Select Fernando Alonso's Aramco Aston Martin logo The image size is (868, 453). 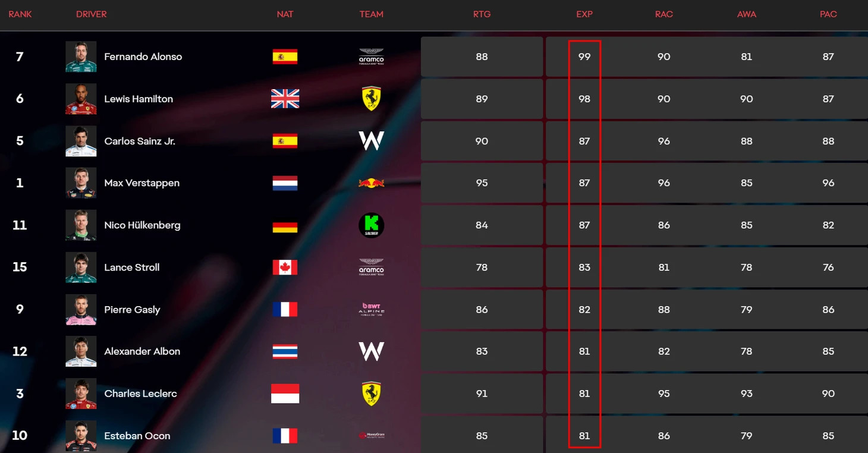[371, 56]
